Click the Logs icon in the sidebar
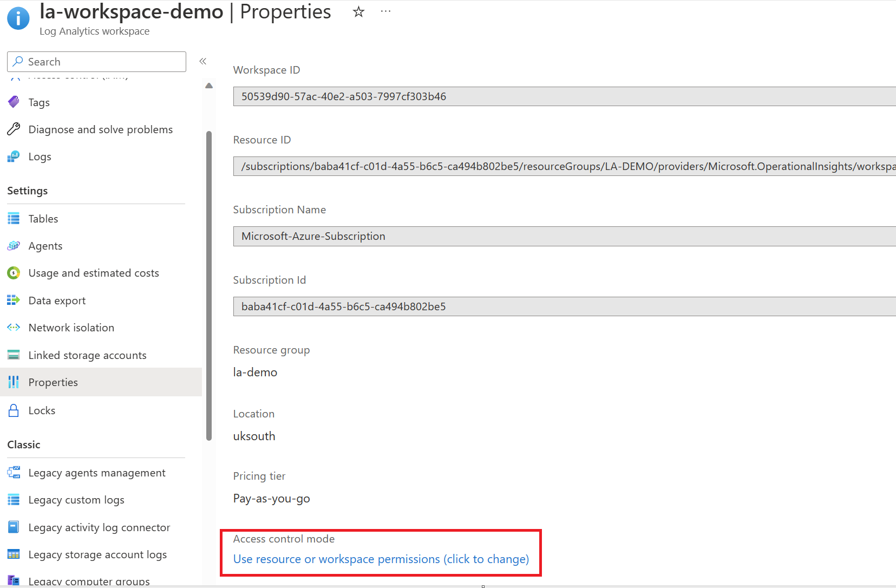Screen dimensions: 896x588 coord(14,156)
